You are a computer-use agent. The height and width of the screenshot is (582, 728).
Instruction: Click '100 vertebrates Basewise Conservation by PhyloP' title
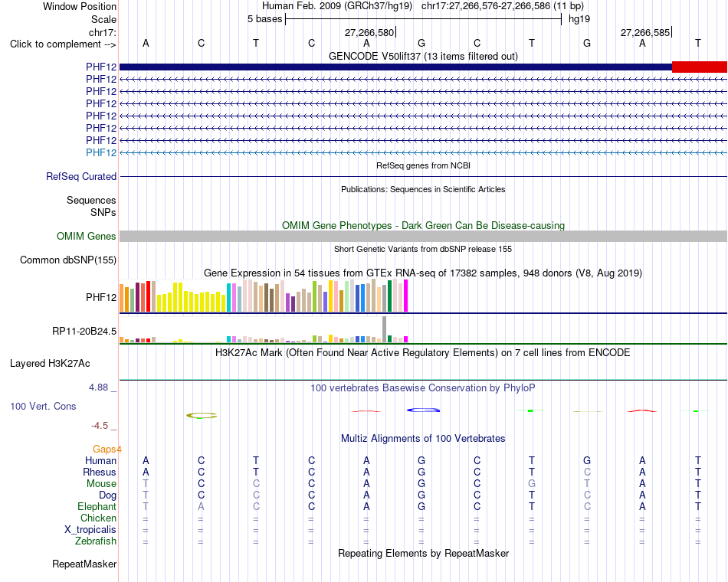(423, 388)
